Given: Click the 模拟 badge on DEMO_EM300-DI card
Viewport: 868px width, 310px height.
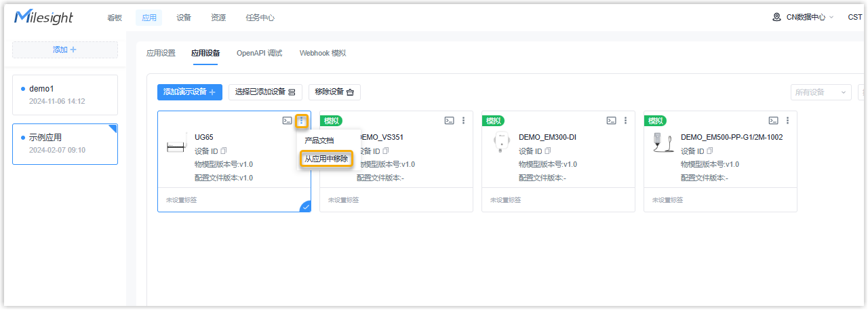Looking at the screenshot, I should coord(494,121).
